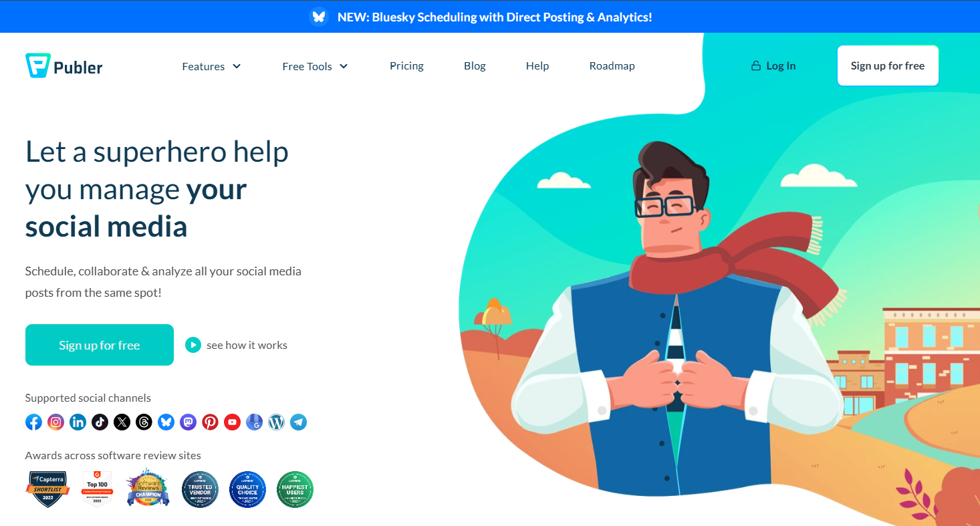
Task: Click the Google Business Profile icon
Action: 254,422
